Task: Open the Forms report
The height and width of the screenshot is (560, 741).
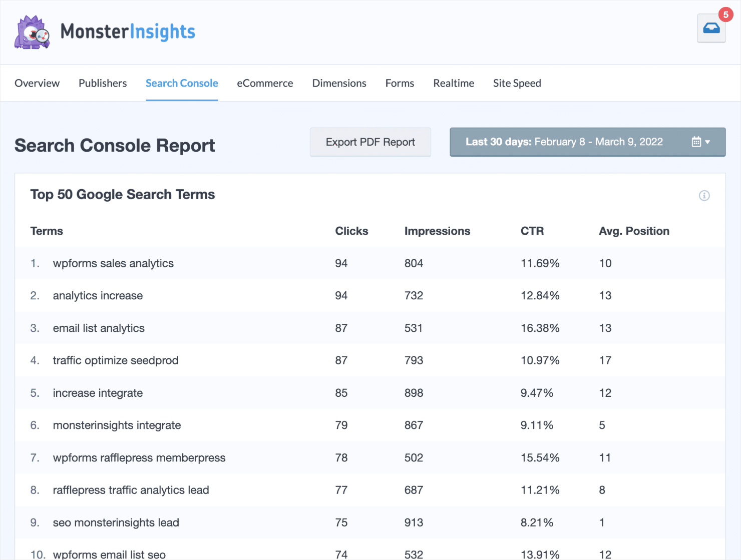Action: pyautogui.click(x=399, y=83)
